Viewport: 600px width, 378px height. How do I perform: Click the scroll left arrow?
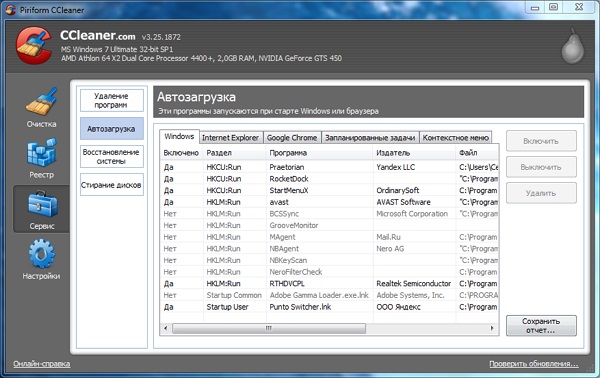(166, 328)
